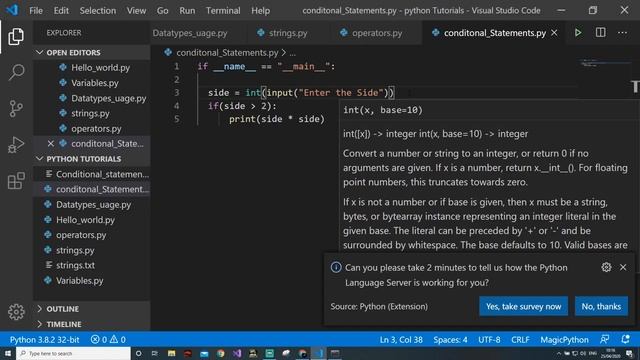Open the Manage gear in activity bar
The height and width of the screenshot is (360, 640).
pyautogui.click(x=16, y=312)
